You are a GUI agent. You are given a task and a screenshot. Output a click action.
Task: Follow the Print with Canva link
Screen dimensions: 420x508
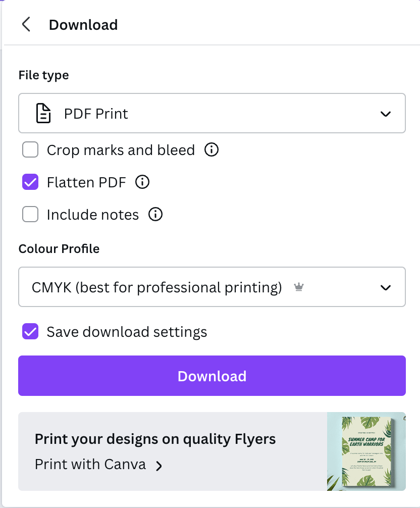coord(90,464)
